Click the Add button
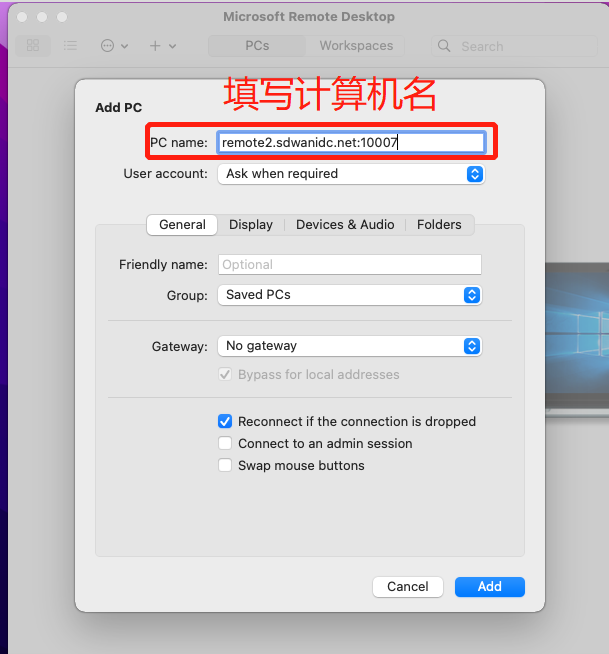Viewport: 609px width, 654px height. click(x=490, y=586)
